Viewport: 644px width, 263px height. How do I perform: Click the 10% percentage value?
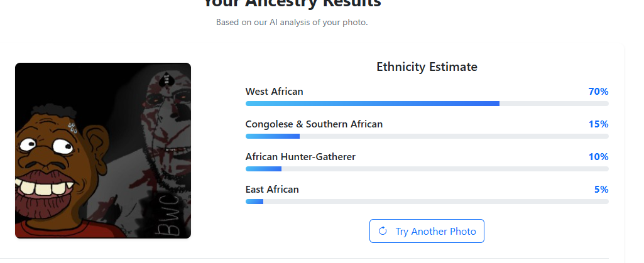[x=598, y=157]
